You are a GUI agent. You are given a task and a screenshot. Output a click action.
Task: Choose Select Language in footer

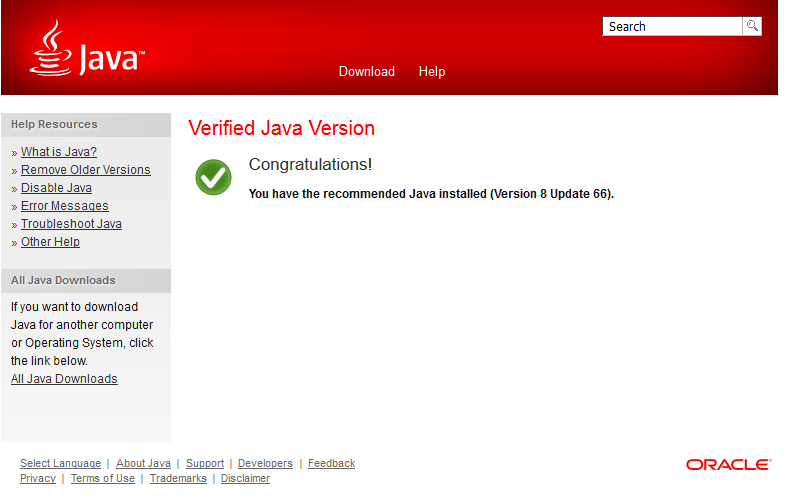[x=60, y=464]
